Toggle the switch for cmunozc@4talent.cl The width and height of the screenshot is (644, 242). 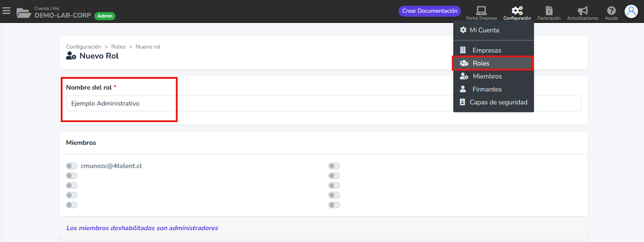pyautogui.click(x=72, y=166)
